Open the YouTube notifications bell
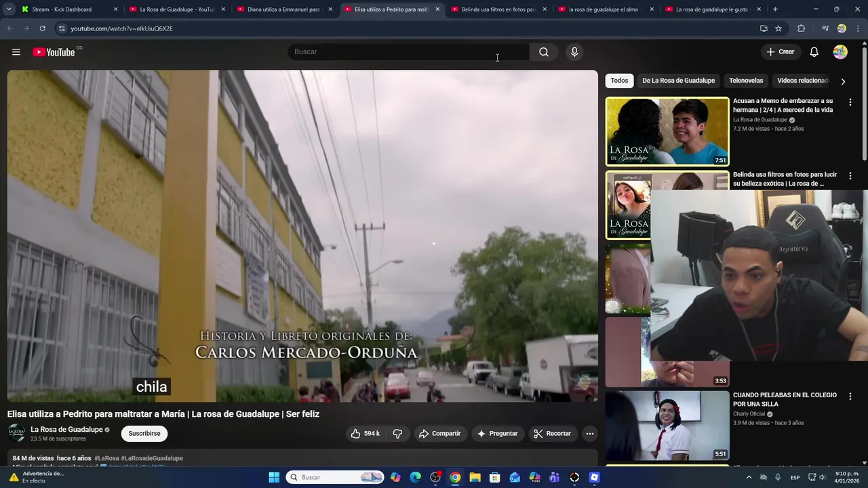This screenshot has height=488, width=868. tap(814, 52)
